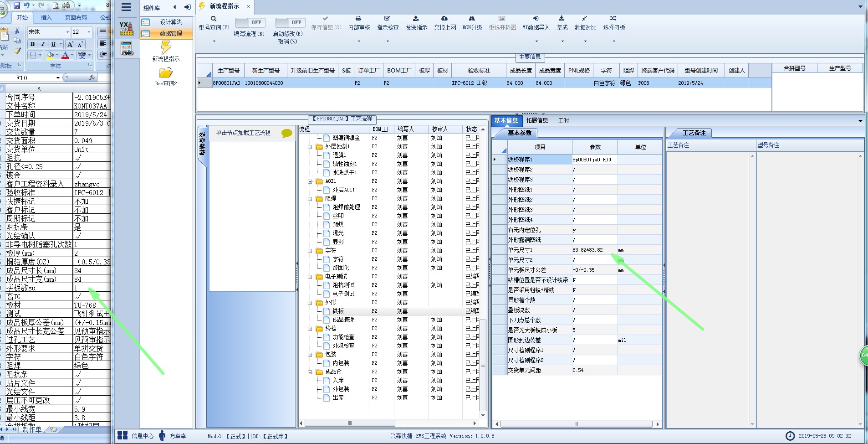Click the 保存信息(S) button
The height and width of the screenshot is (444, 868).
326,23
